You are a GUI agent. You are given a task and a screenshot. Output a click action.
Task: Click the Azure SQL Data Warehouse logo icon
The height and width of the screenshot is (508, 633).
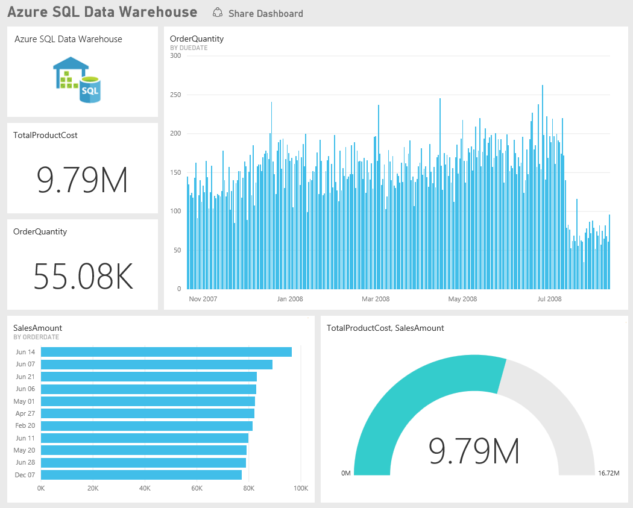pos(77,80)
